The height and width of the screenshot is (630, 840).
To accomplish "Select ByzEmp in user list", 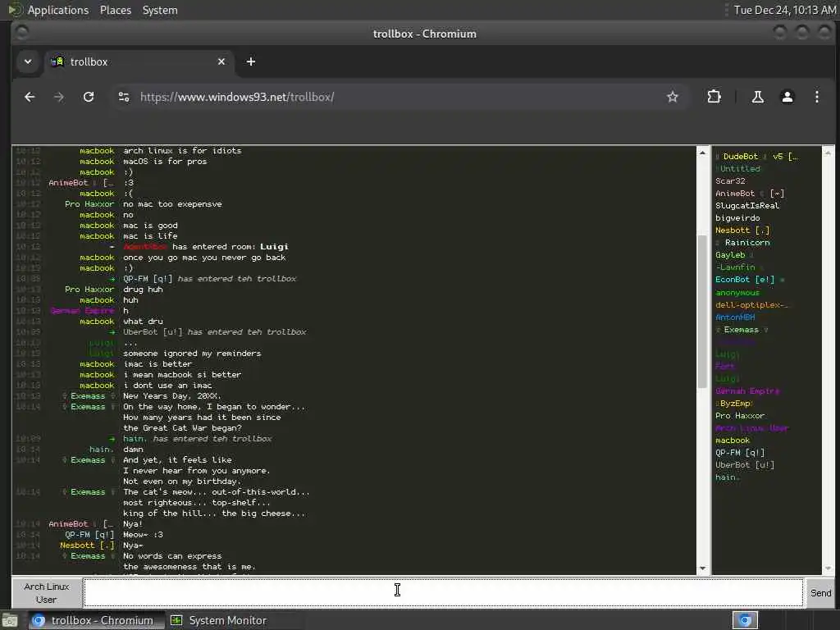I will pyautogui.click(x=734, y=404).
